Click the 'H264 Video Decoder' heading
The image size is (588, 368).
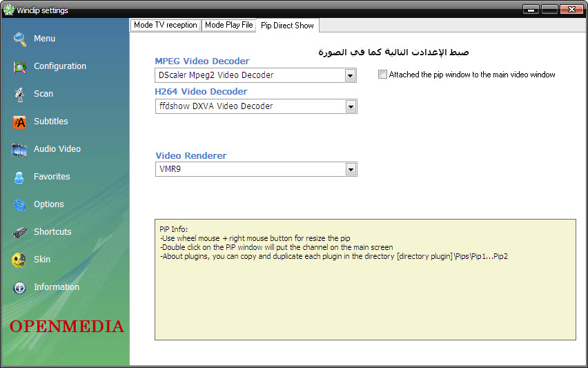201,92
